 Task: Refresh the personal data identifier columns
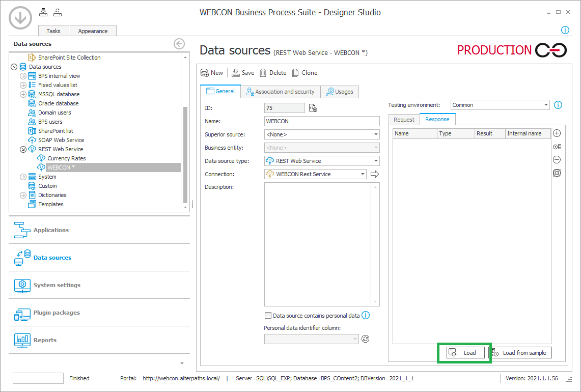click(365, 339)
